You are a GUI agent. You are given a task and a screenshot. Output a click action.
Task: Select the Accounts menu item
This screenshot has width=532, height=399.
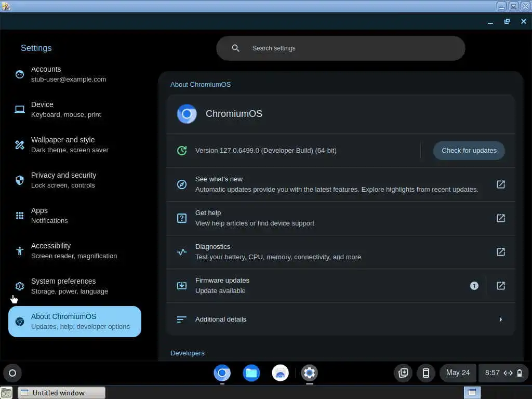75,74
